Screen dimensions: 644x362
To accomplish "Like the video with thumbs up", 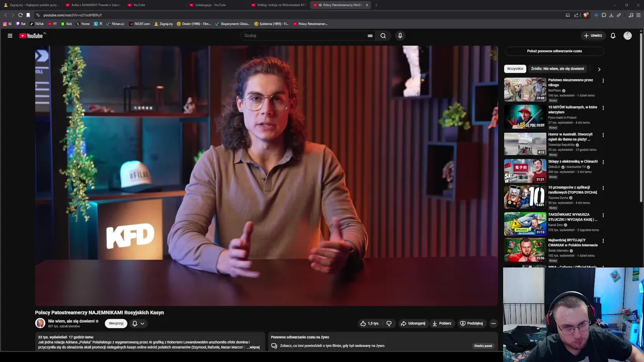I will click(x=370, y=323).
